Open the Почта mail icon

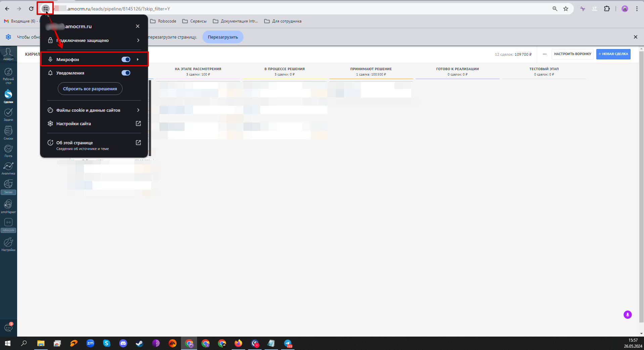click(x=8, y=151)
